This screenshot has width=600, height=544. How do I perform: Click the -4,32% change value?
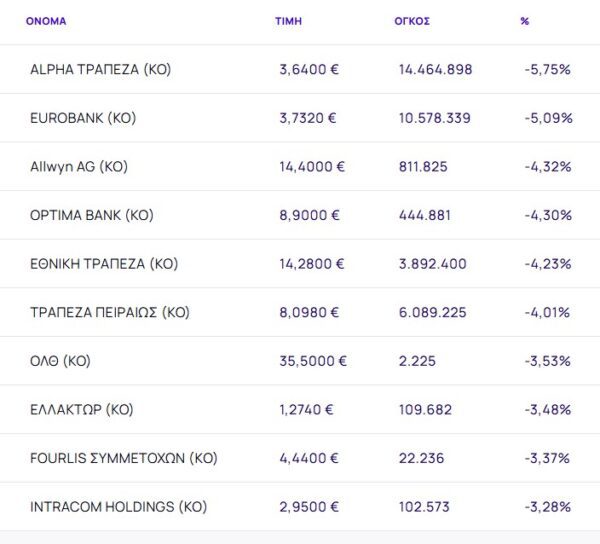(x=547, y=167)
